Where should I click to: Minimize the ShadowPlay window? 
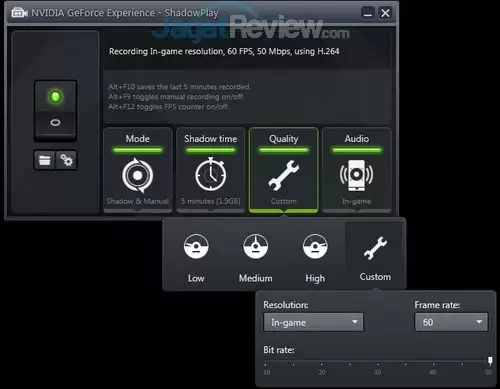(x=368, y=13)
